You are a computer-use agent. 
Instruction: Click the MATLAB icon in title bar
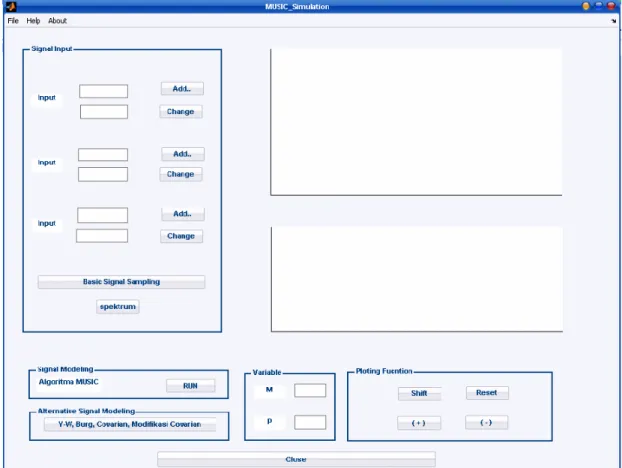(x=11, y=6)
